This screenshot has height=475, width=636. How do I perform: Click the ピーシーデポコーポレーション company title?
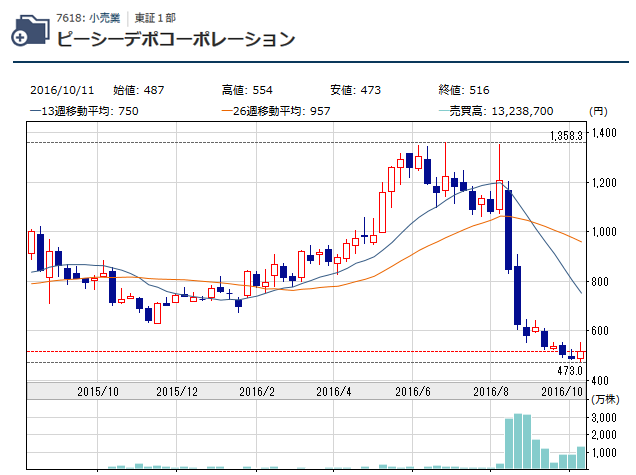pos(176,40)
